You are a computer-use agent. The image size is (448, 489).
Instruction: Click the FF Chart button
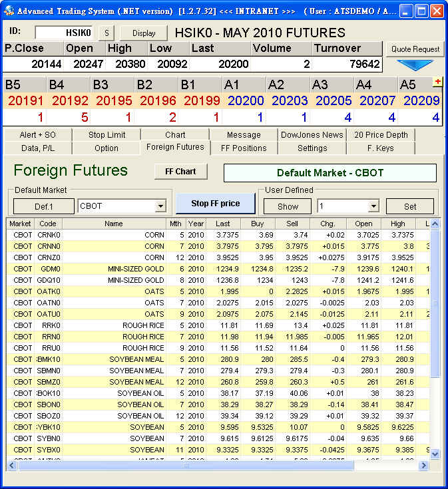180,171
